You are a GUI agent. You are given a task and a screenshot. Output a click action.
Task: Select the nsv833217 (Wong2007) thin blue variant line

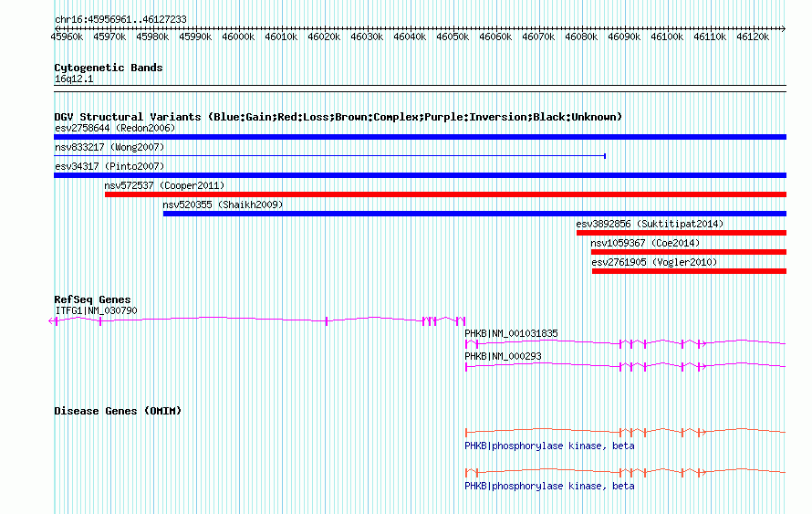328,156
